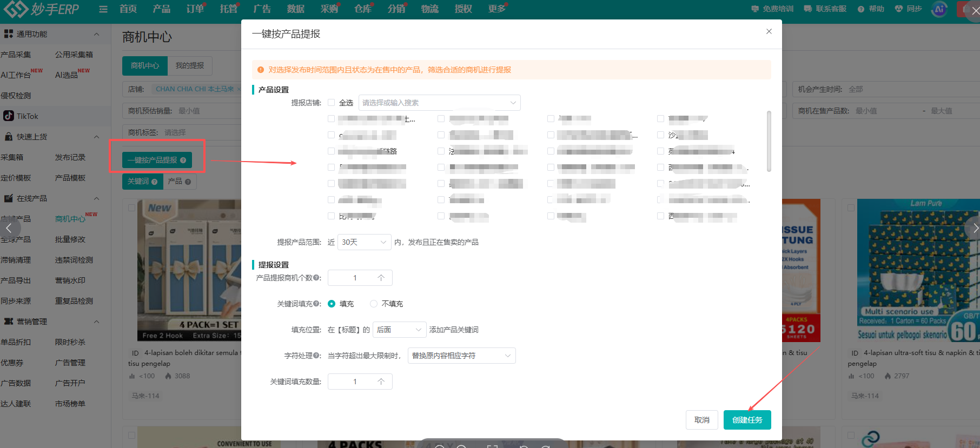Check the shop checkbox ending 链路

pyautogui.click(x=332, y=151)
